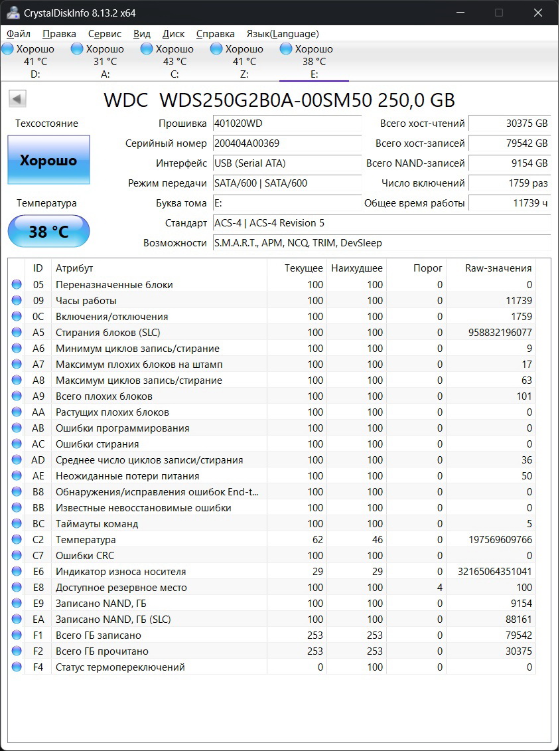Click status orb for Стирания блоков (SLC) row

pyautogui.click(x=17, y=333)
